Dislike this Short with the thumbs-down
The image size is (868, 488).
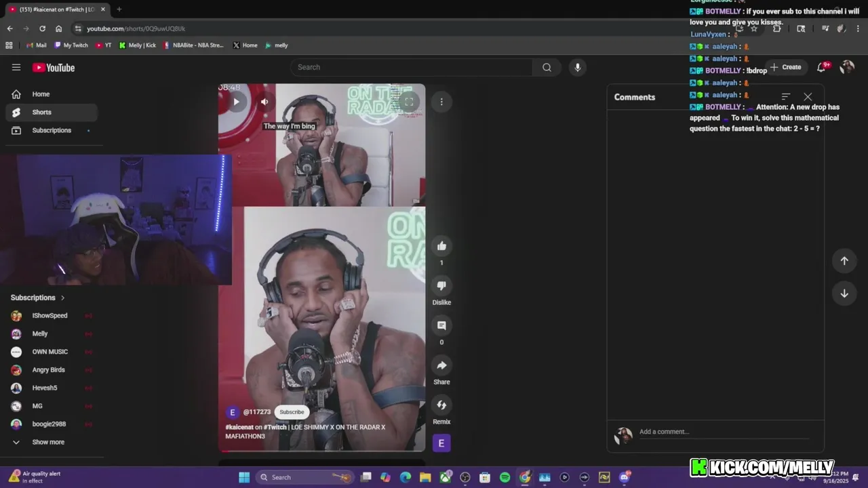(x=441, y=286)
